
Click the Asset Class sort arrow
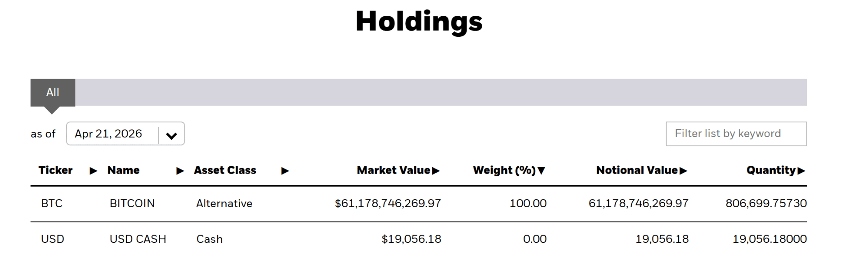286,171
